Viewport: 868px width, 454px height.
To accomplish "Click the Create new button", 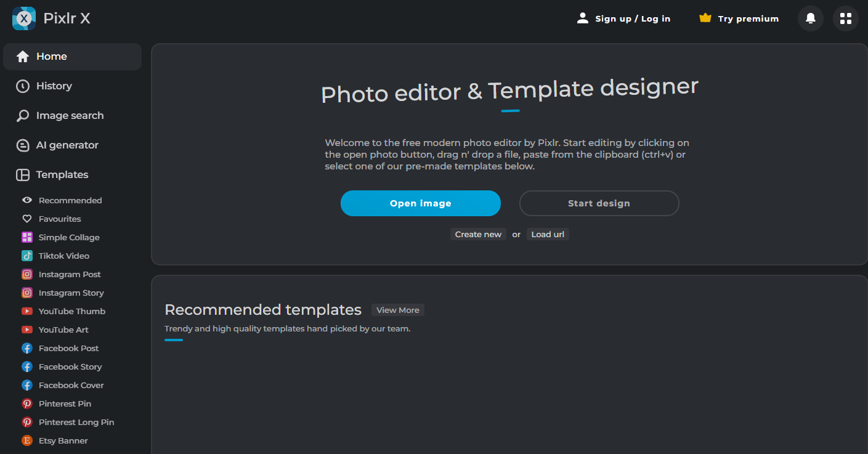I will (x=478, y=234).
